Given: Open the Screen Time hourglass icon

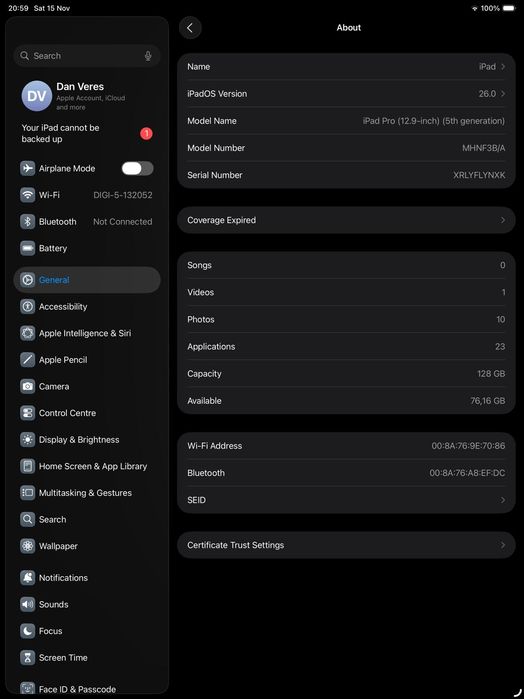Looking at the screenshot, I should tap(28, 658).
